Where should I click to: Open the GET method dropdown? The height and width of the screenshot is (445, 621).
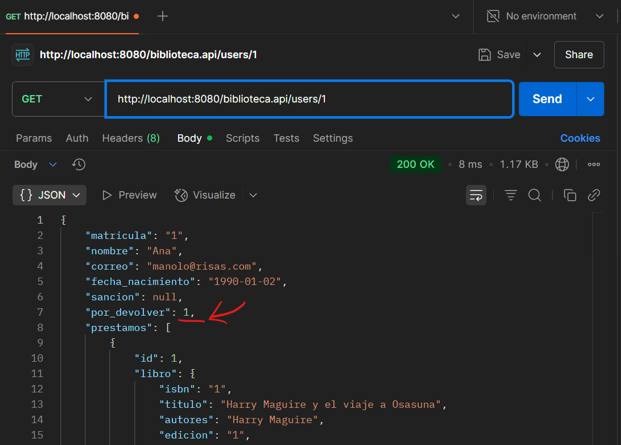pyautogui.click(x=58, y=99)
